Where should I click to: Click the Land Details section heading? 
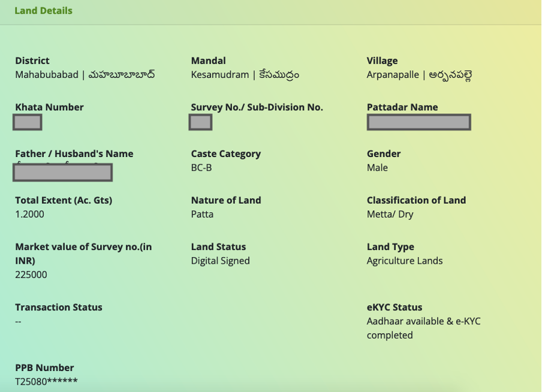(x=43, y=11)
